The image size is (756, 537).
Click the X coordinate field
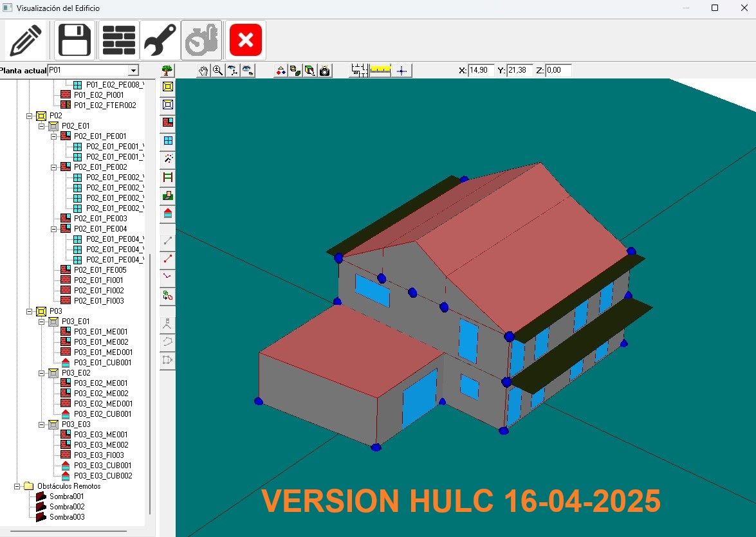click(x=481, y=70)
